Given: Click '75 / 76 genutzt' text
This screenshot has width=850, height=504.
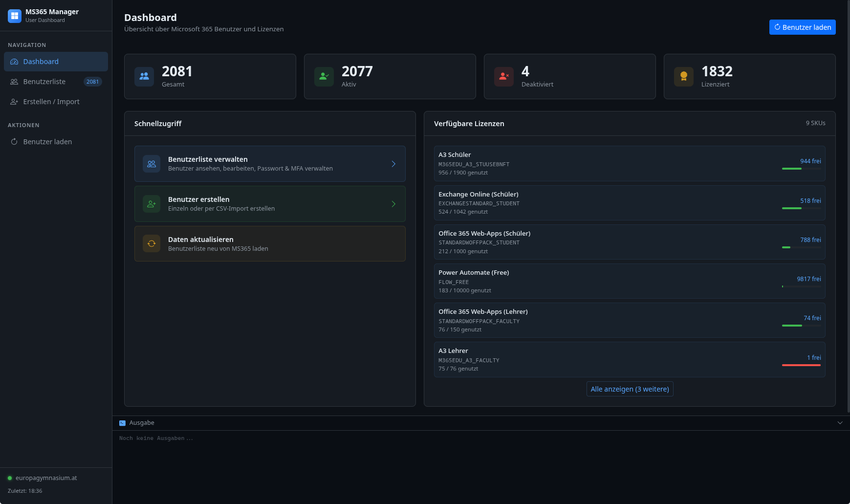Looking at the screenshot, I should tap(458, 369).
